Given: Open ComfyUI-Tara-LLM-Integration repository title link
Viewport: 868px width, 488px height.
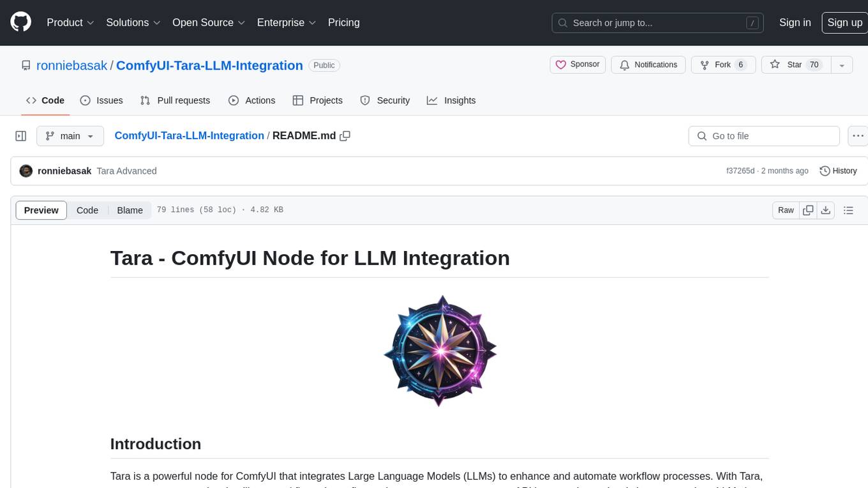Looking at the screenshot, I should click(209, 65).
